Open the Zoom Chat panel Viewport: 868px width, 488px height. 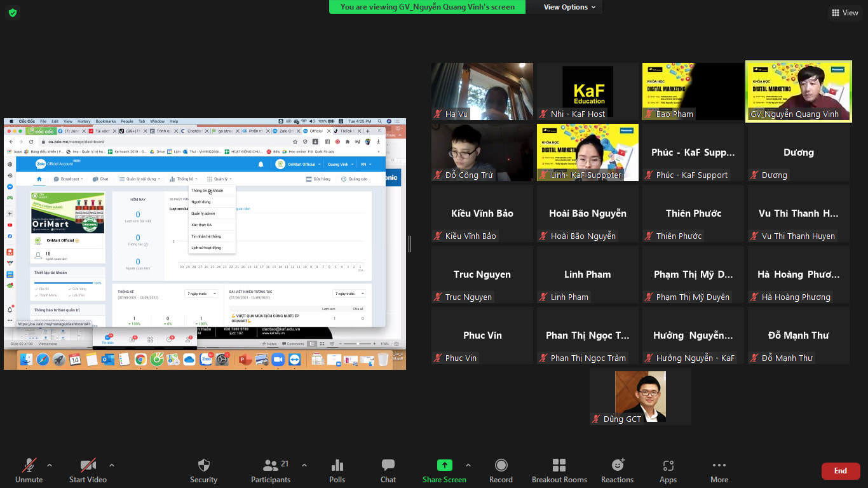[x=388, y=471]
